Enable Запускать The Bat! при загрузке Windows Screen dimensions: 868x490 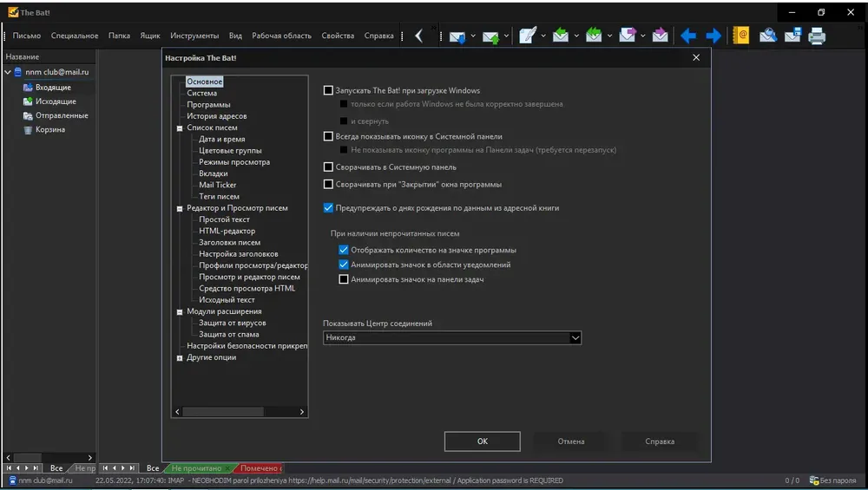click(328, 90)
